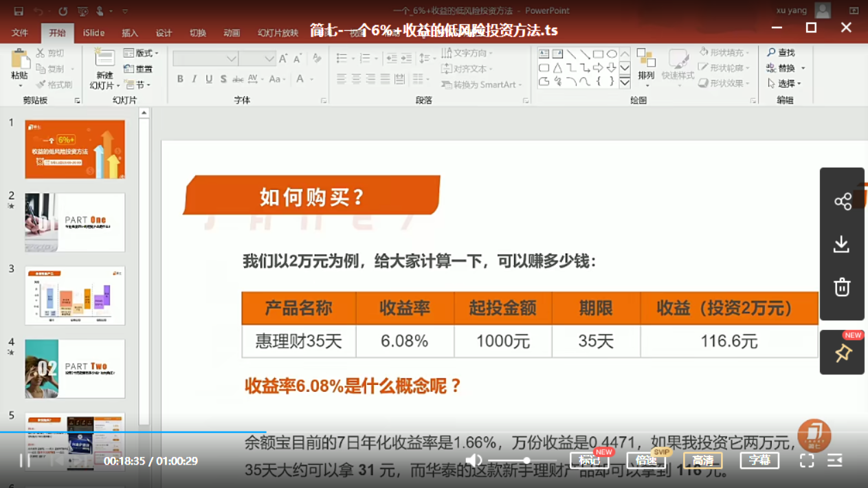Viewport: 868px width, 488px height.
Task: Click the video volume speaker icon
Action: coord(474,461)
